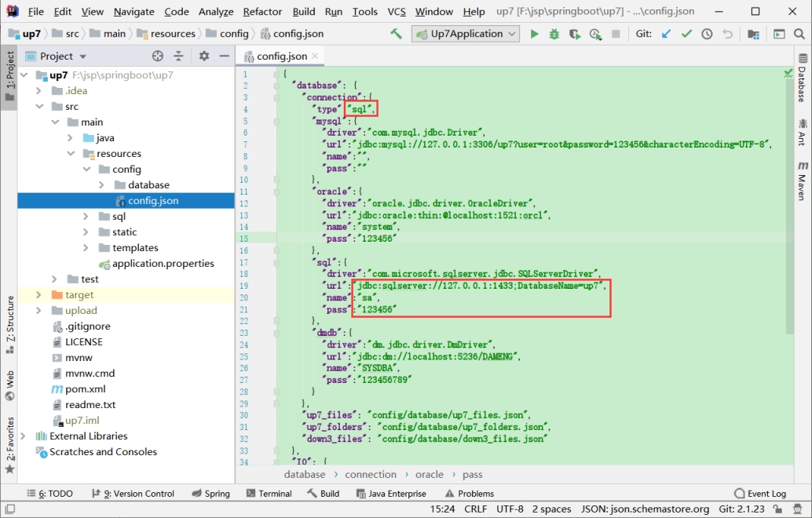
Task: Open the Terminal tool window
Action: coord(269,494)
